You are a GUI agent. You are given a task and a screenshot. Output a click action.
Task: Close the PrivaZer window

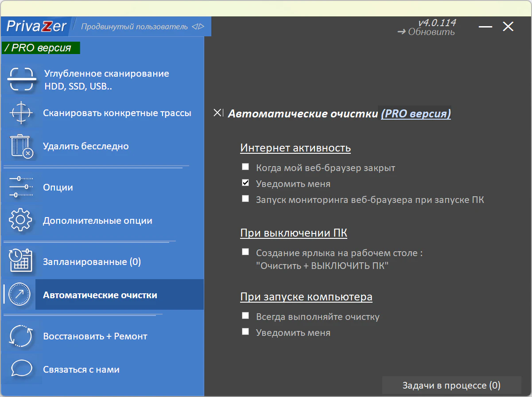click(x=508, y=27)
